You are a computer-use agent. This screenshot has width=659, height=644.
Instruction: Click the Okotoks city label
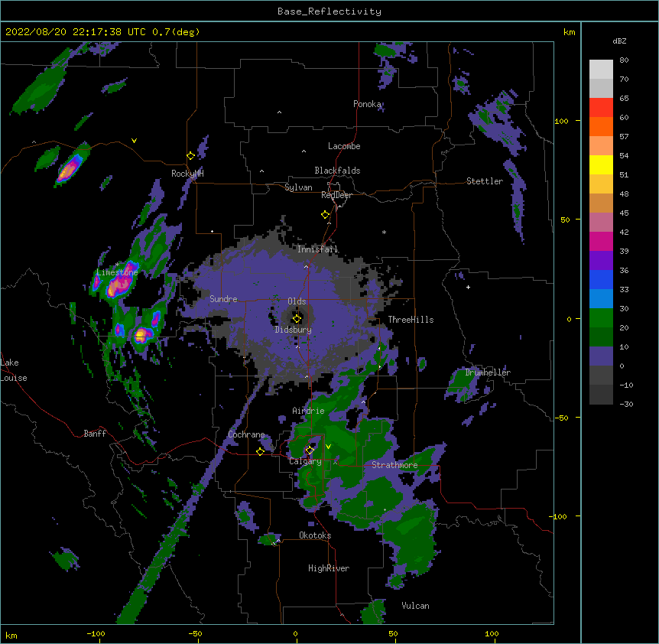[x=315, y=535]
